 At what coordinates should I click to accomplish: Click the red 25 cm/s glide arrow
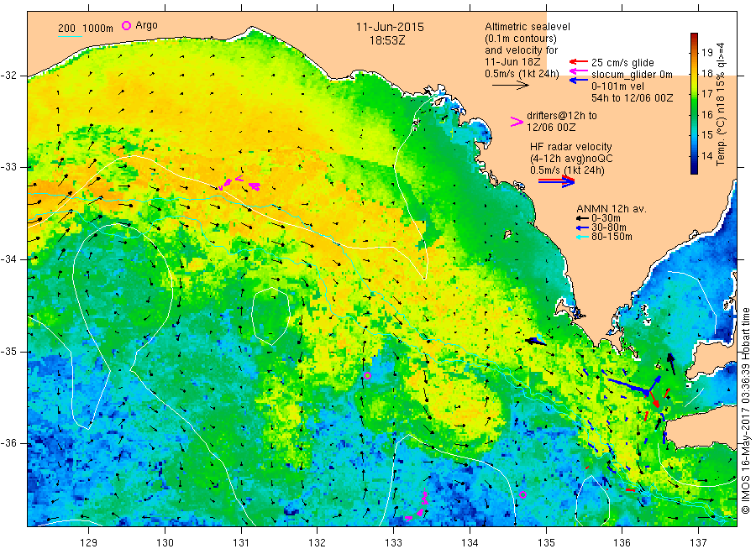(578, 61)
